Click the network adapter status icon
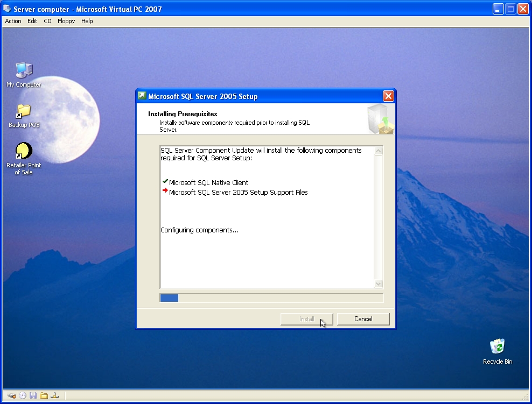Image resolution: width=532 pixels, height=404 pixels. pos(54,395)
